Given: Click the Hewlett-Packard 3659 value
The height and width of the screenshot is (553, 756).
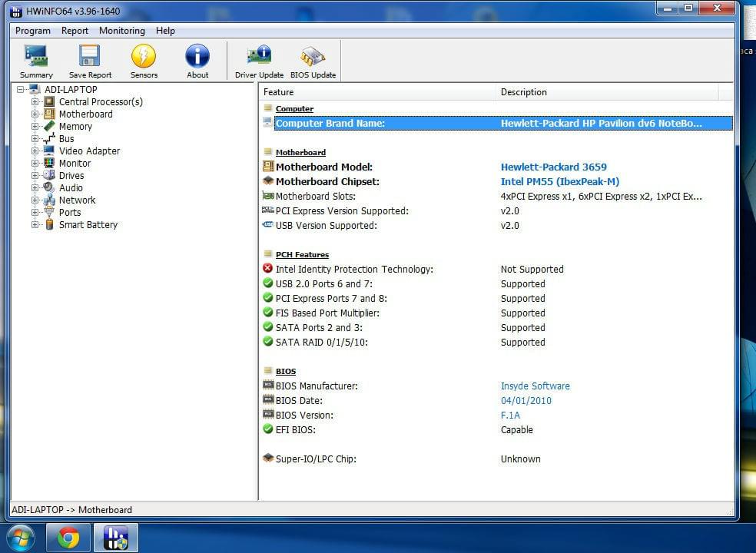Looking at the screenshot, I should click(553, 167).
